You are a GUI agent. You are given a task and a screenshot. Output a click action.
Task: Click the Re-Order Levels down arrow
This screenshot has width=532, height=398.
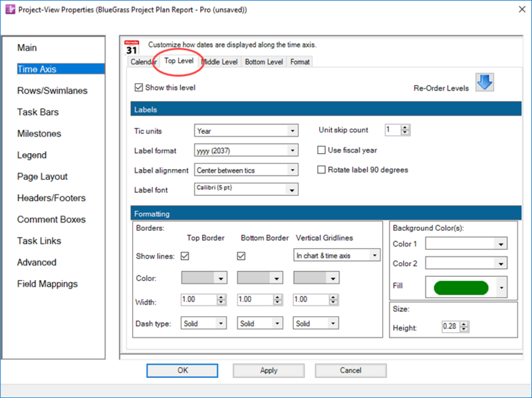point(485,82)
